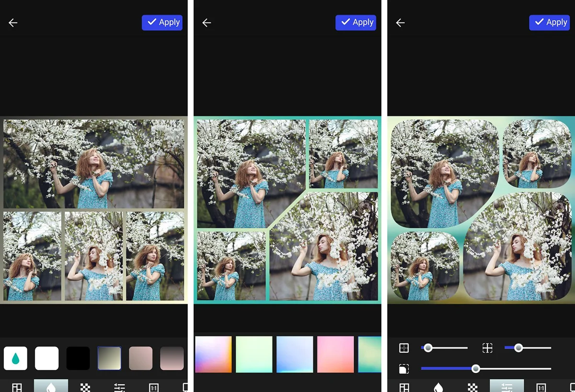This screenshot has width=575, height=392.
Task: Tap the 1:1 aspect ratio icon on left screen
Action: [153, 387]
